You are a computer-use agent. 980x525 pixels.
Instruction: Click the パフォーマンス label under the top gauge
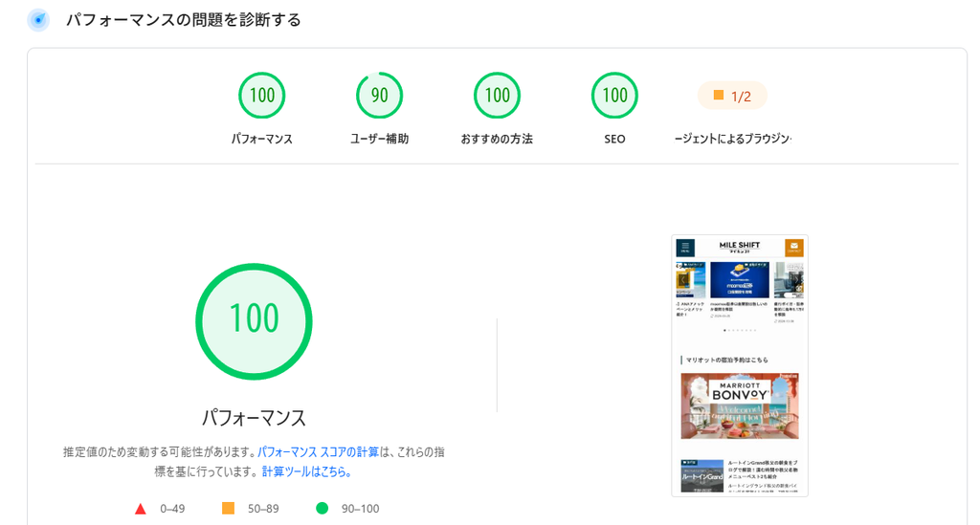262,139
